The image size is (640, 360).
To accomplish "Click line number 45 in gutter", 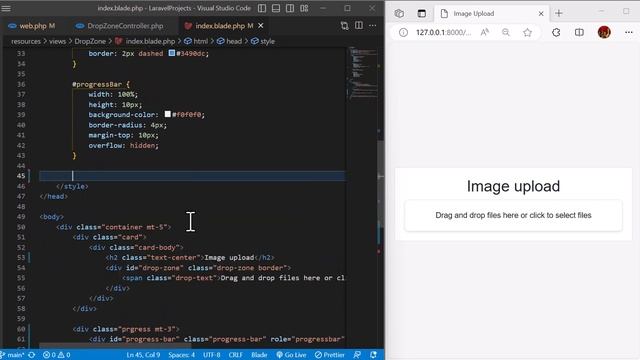I will (x=21, y=176).
